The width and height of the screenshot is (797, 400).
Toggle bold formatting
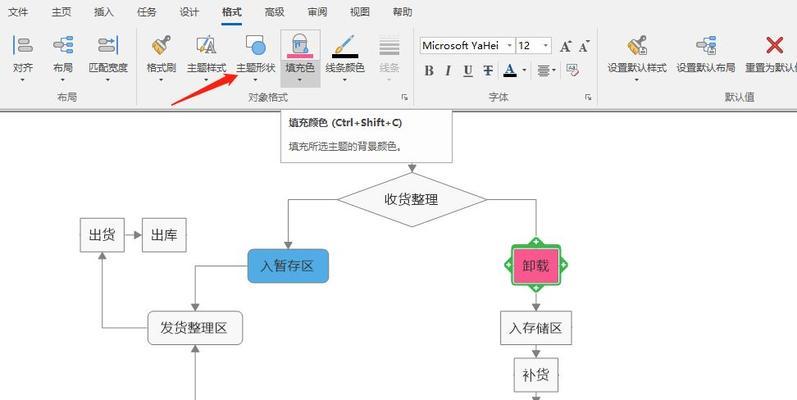429,71
